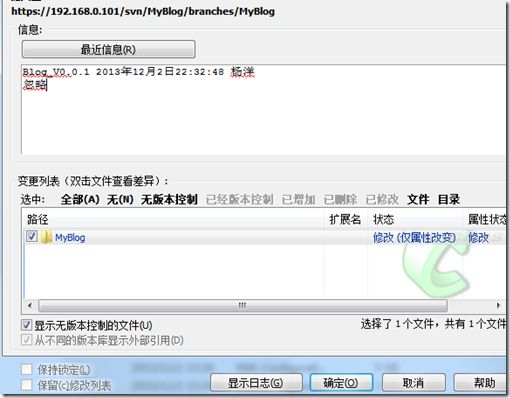Choose the 文件 selection filter

click(418, 200)
